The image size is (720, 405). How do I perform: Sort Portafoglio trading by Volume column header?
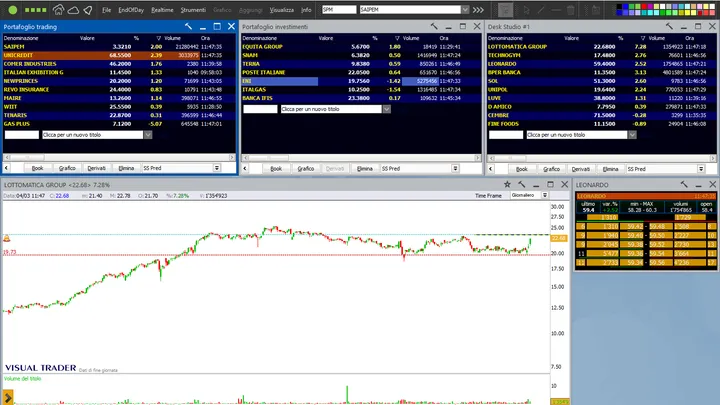pyautogui.click(x=172, y=38)
